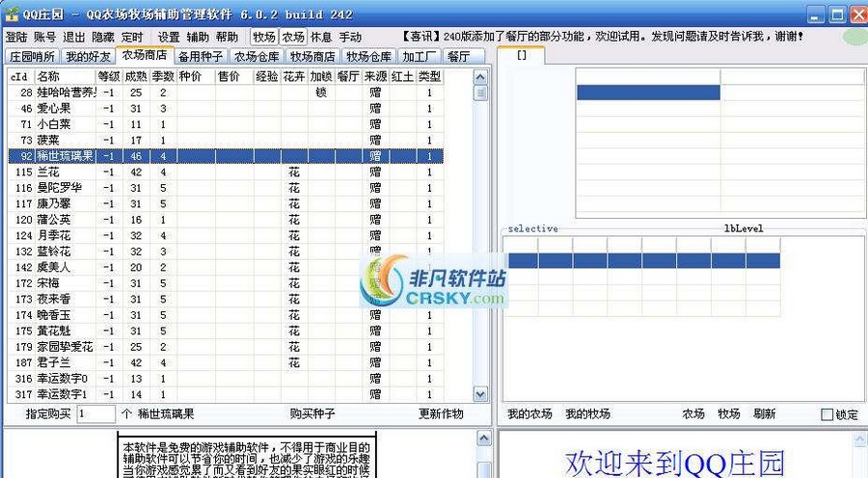Click the 牧场 button below right panel
Screen dimensions: 868x478
[x=728, y=413]
